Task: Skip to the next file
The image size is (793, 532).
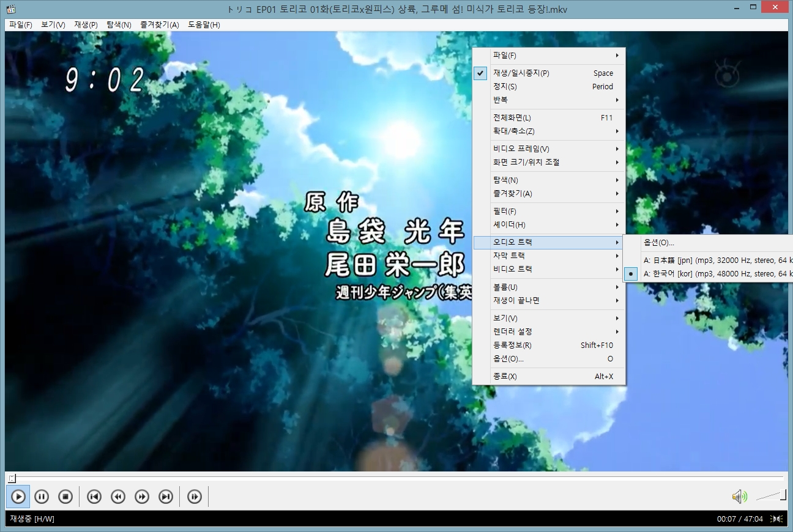Action: tap(166, 497)
